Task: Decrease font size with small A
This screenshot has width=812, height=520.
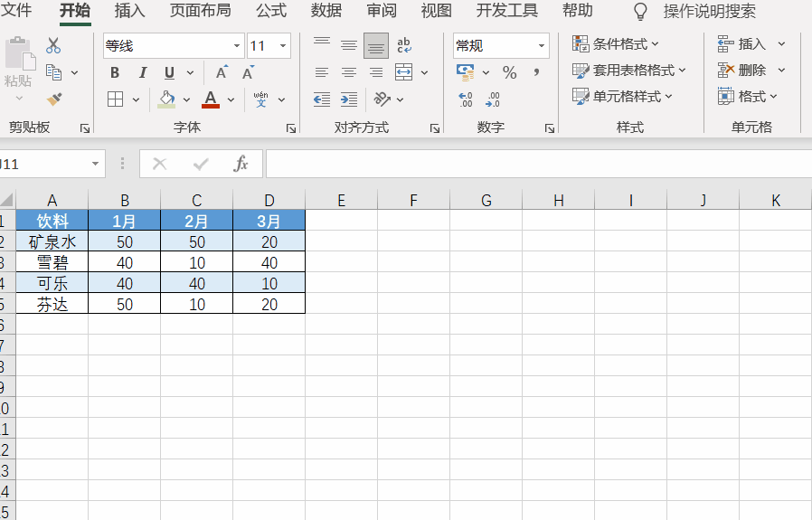Action: [249, 72]
